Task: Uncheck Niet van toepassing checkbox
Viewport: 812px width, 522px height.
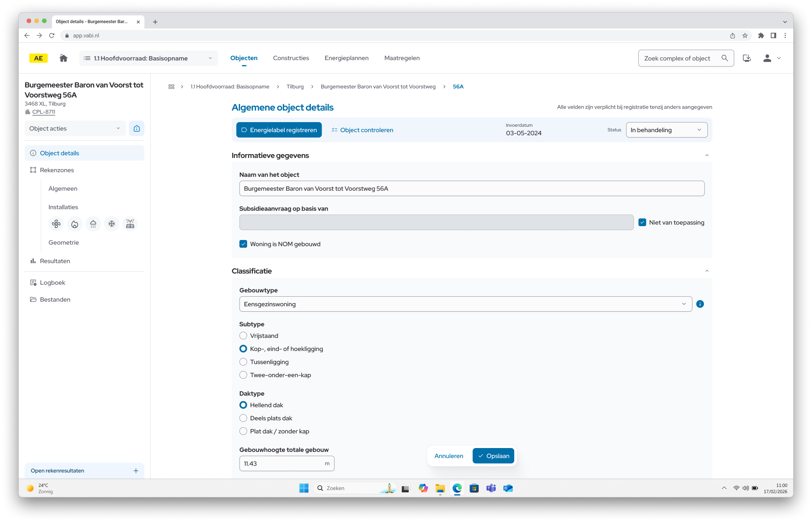Action: coord(642,222)
